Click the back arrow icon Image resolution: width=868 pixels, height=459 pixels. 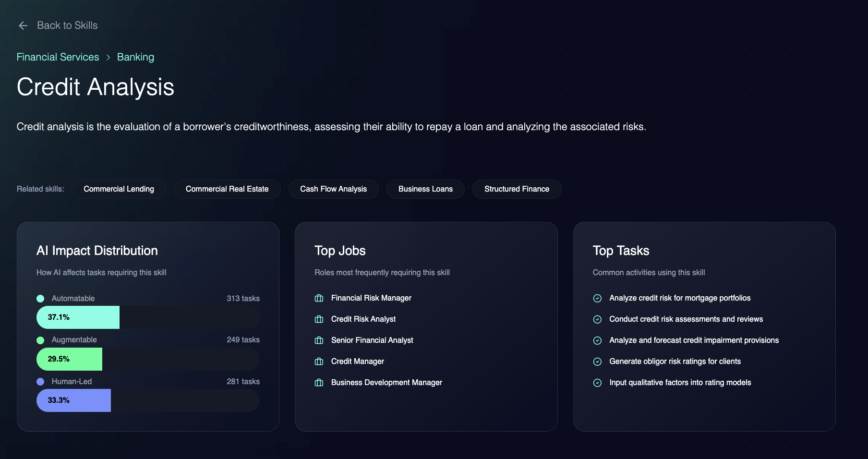pos(23,25)
